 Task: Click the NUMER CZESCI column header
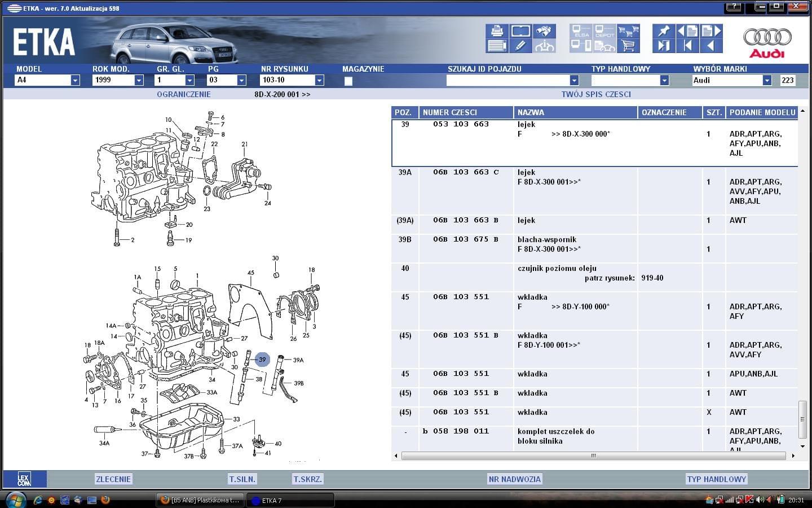tap(466, 112)
